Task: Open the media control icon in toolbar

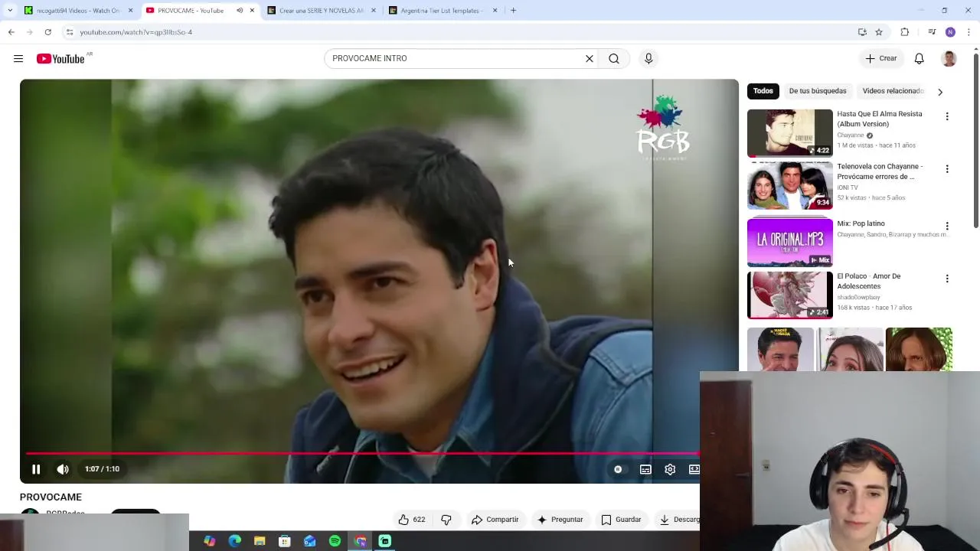Action: point(932,32)
